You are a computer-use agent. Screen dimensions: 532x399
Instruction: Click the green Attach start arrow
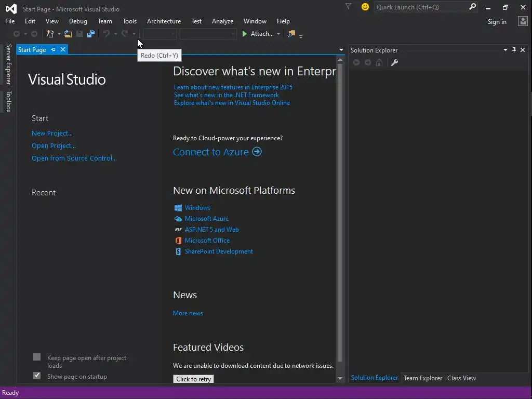pyautogui.click(x=244, y=34)
